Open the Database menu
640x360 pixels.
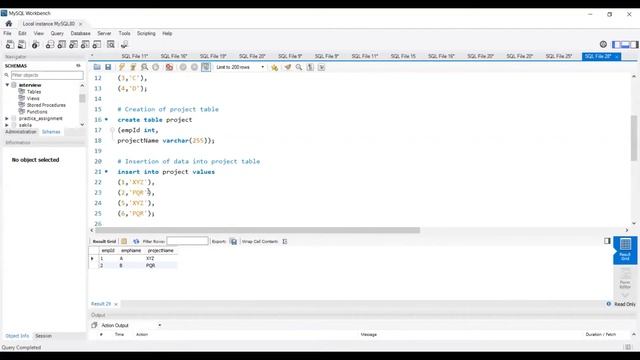(80, 33)
